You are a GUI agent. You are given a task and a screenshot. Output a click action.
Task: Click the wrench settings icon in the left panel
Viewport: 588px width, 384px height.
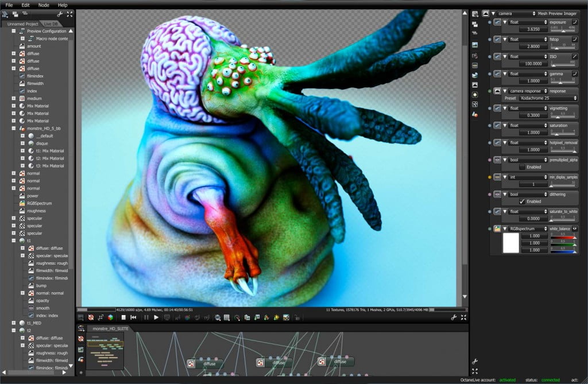[x=60, y=14]
